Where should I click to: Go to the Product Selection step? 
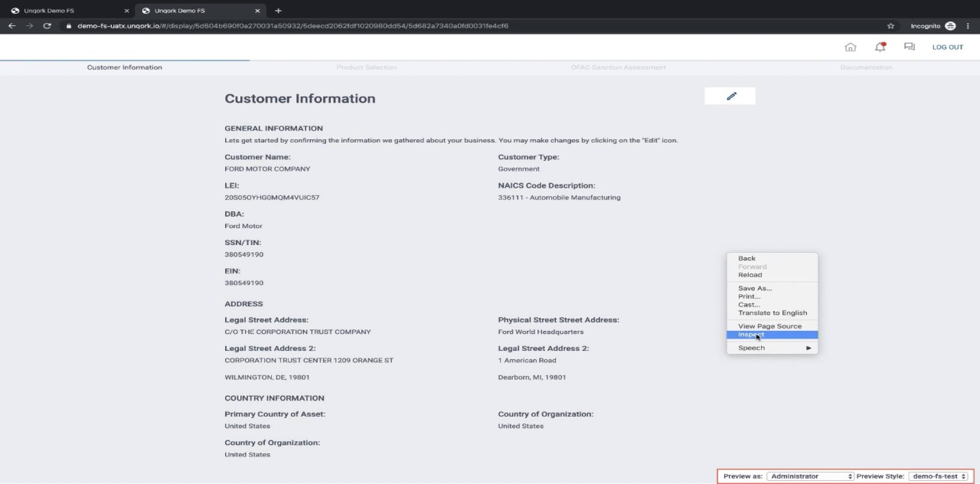point(366,67)
